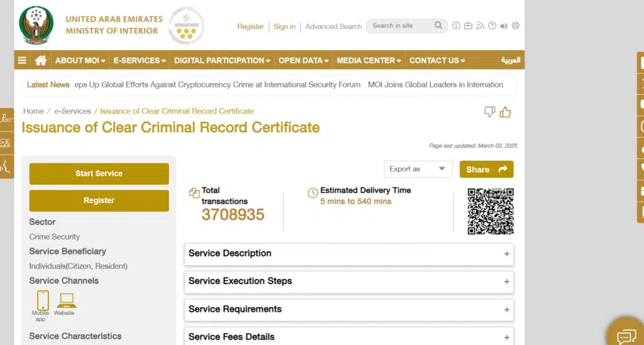Click the magnifier search icon
644x345 pixels.
coord(438,26)
